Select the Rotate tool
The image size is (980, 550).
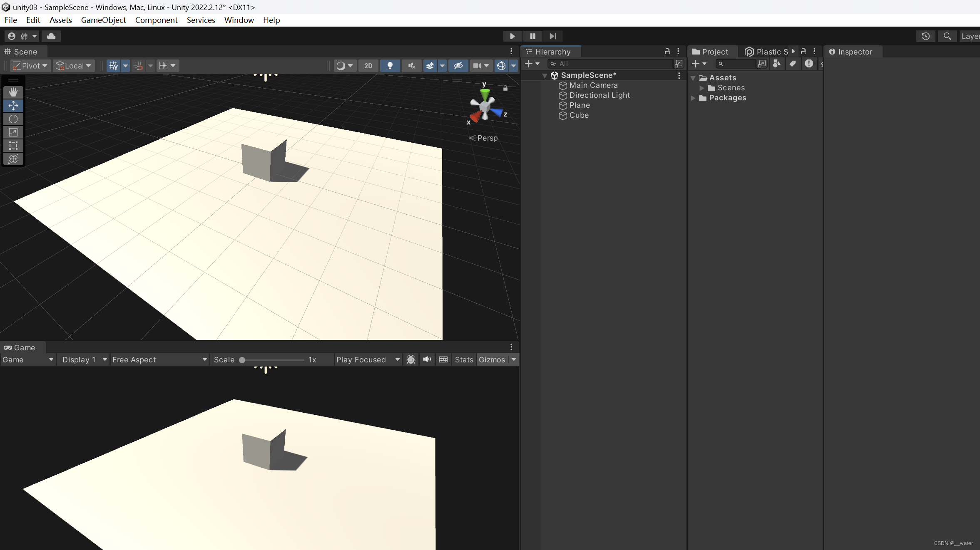[13, 119]
